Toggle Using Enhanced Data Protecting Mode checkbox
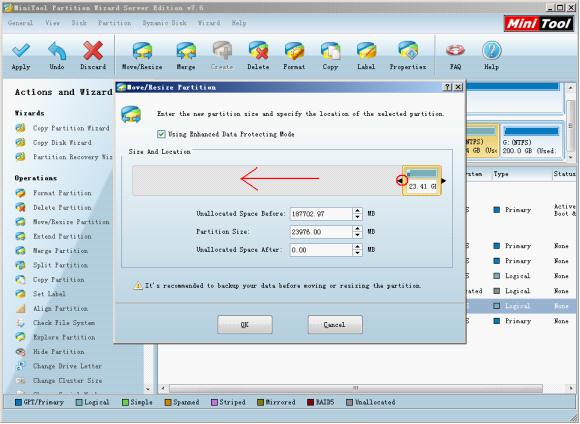Image resolution: width=580 pixels, height=424 pixels. coord(161,134)
